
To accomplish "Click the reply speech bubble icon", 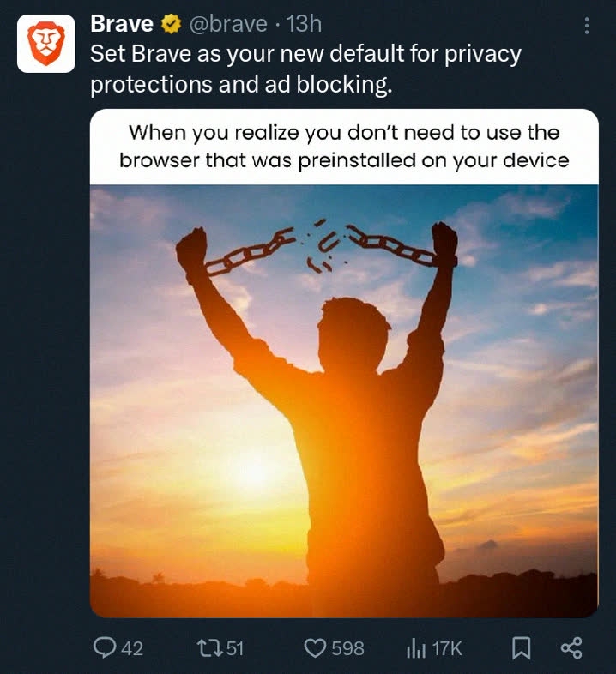I will [105, 647].
